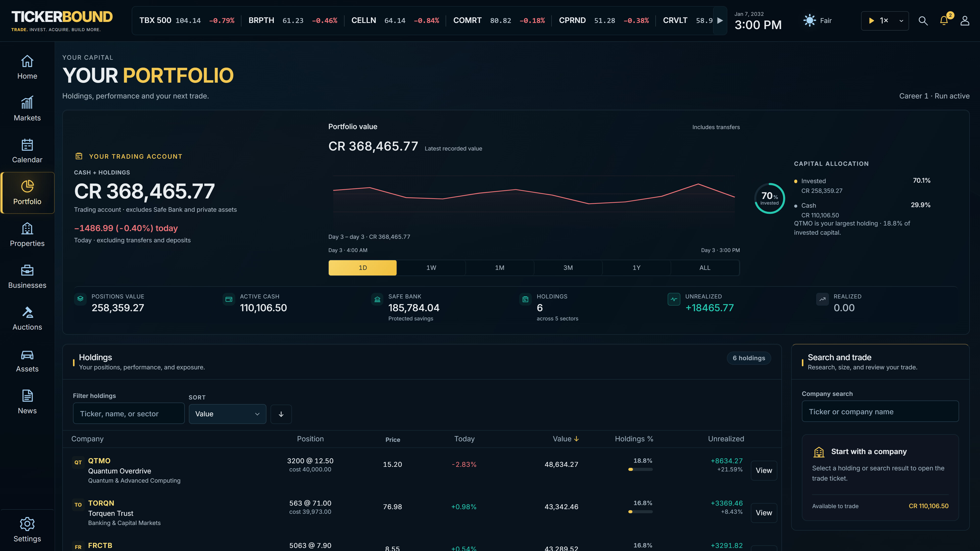Select the 1W chart range tab
Image resolution: width=980 pixels, height=551 pixels.
(431, 268)
